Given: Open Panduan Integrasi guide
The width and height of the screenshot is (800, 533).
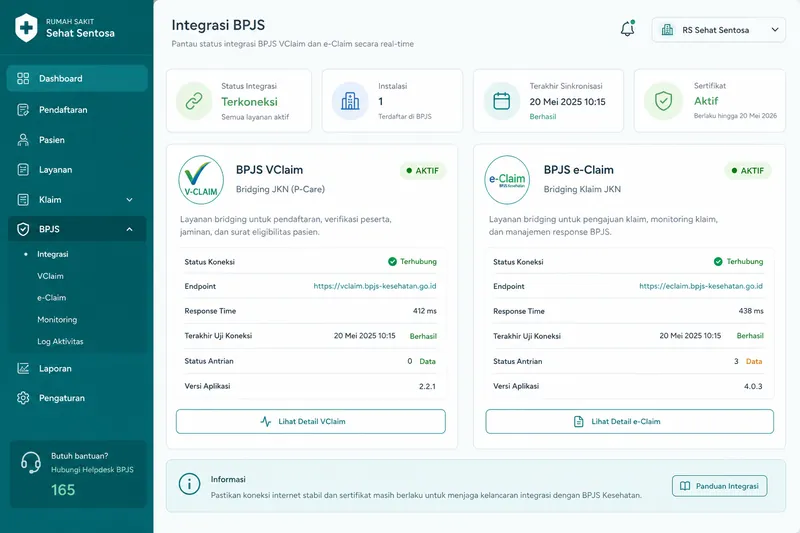Looking at the screenshot, I should coord(719,486).
